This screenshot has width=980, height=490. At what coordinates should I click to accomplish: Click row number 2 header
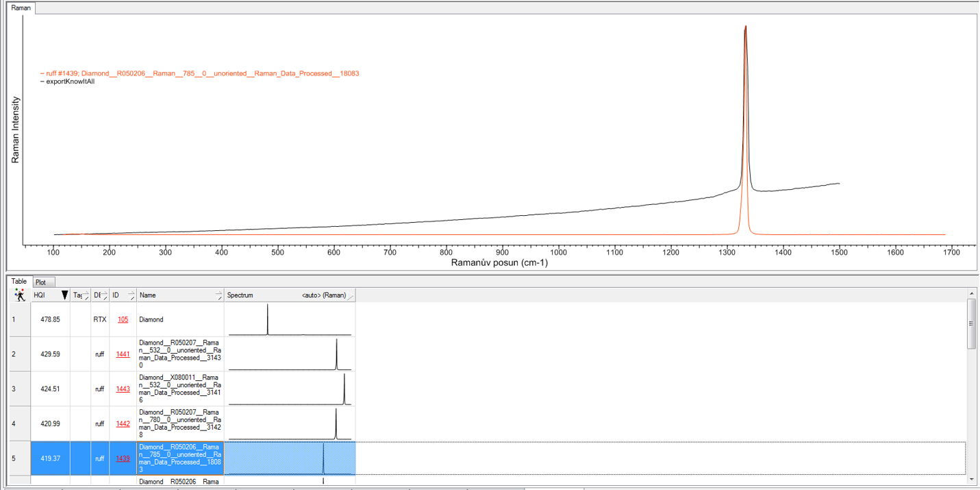click(x=20, y=354)
